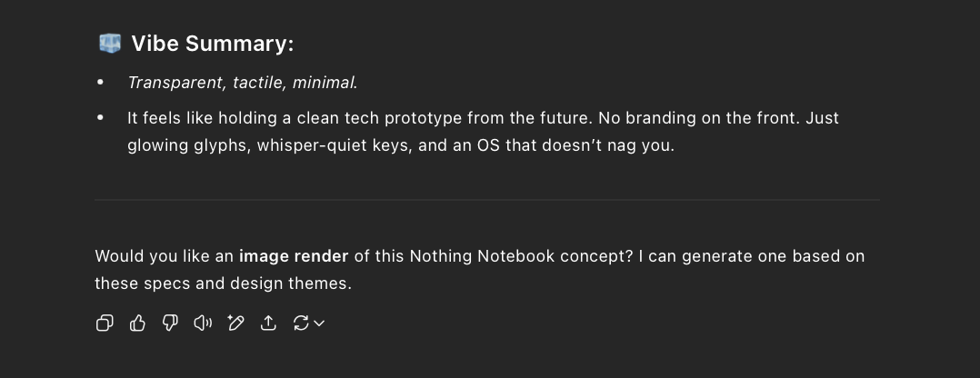
Task: Click the first bullet point marker
Action: pos(101,83)
